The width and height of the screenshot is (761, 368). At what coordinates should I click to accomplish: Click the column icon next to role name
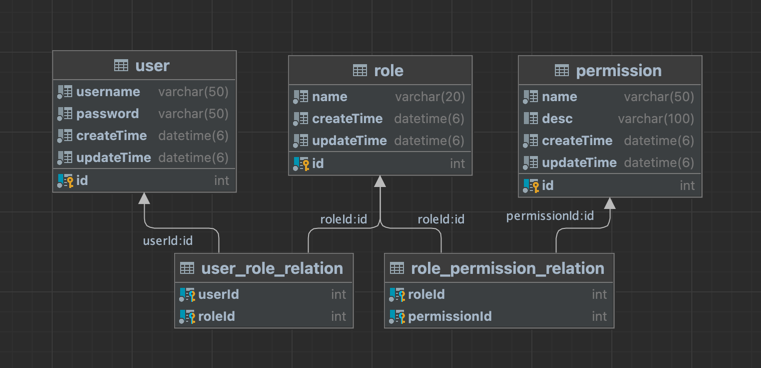pyautogui.click(x=300, y=97)
